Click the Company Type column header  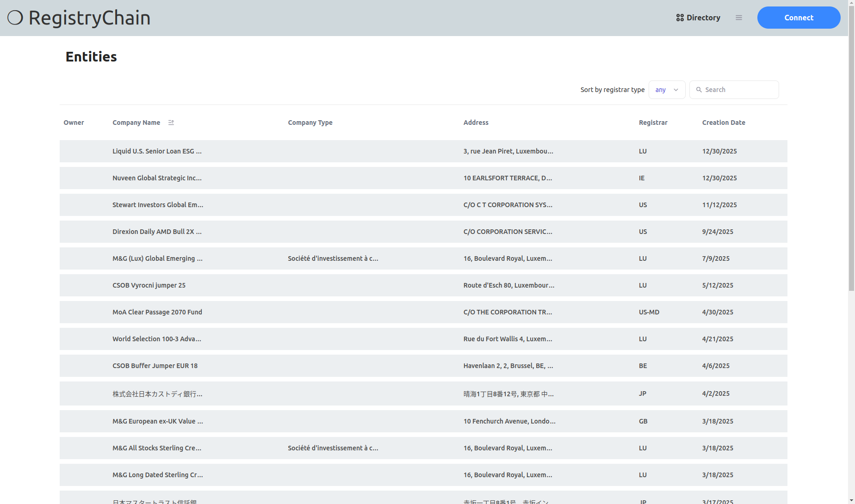pos(310,123)
